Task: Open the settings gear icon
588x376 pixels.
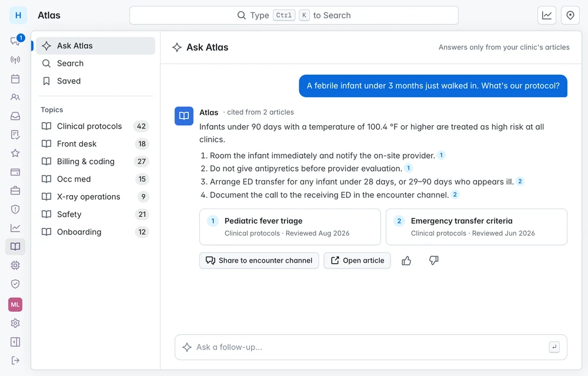Action: click(15, 323)
